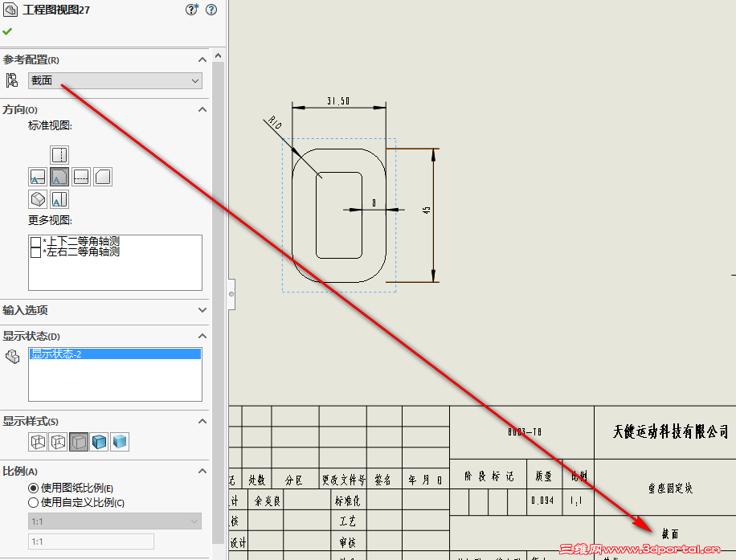Click the configuration icon next to 截面 dropdown
736x560 pixels.
point(12,80)
